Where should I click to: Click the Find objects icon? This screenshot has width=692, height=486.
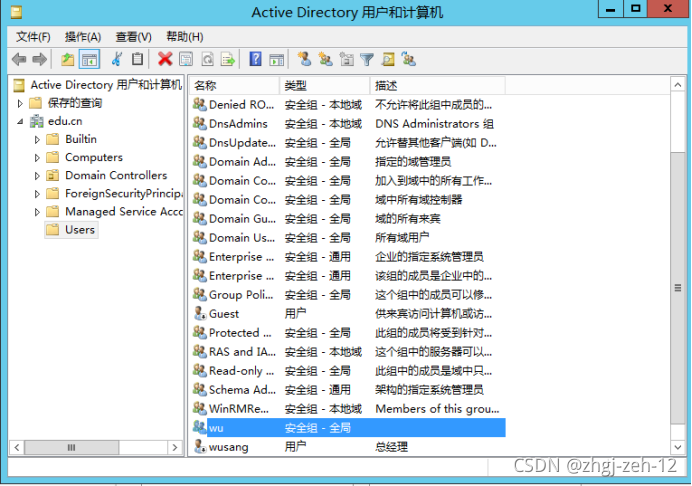(x=388, y=59)
